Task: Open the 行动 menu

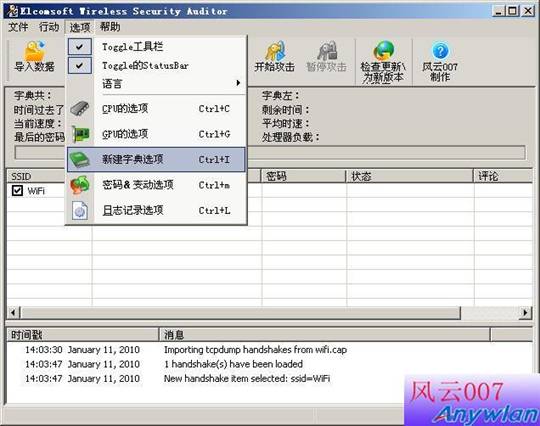Action: (49, 27)
